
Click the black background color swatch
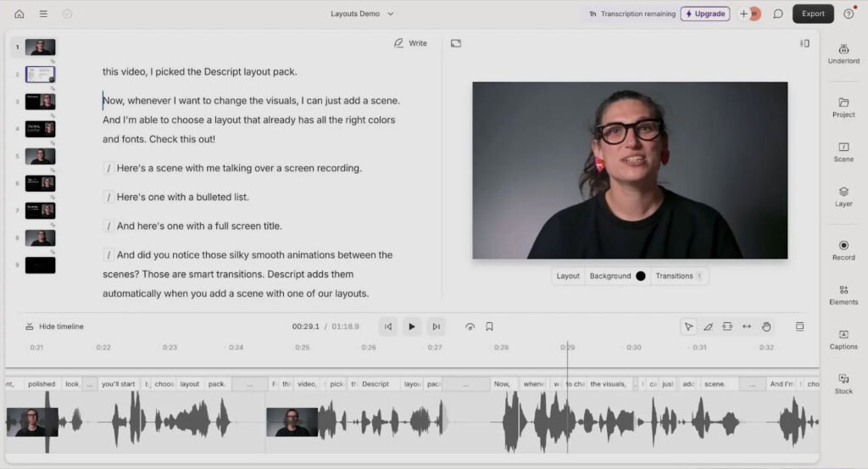(x=641, y=276)
